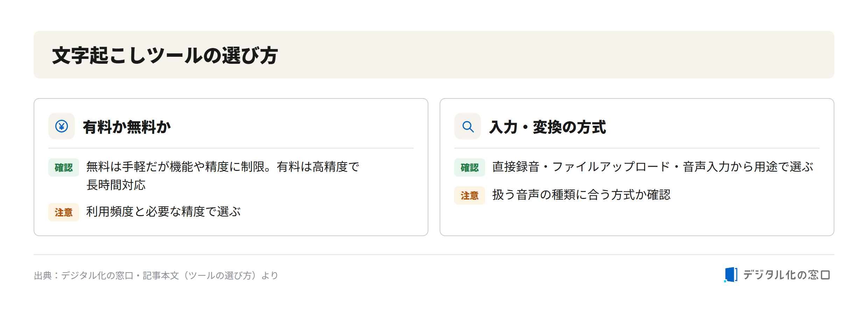Viewport: 868px width, 316px height.
Task: Click the beige title banner background
Action: (x=525, y=55)
